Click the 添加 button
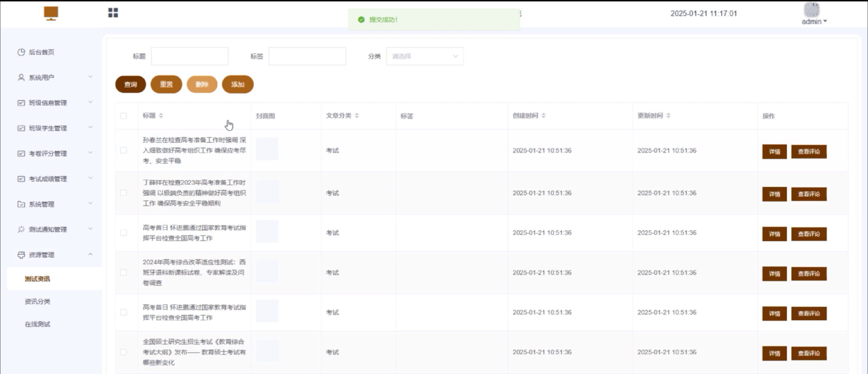The width and height of the screenshot is (868, 374). pos(237,84)
